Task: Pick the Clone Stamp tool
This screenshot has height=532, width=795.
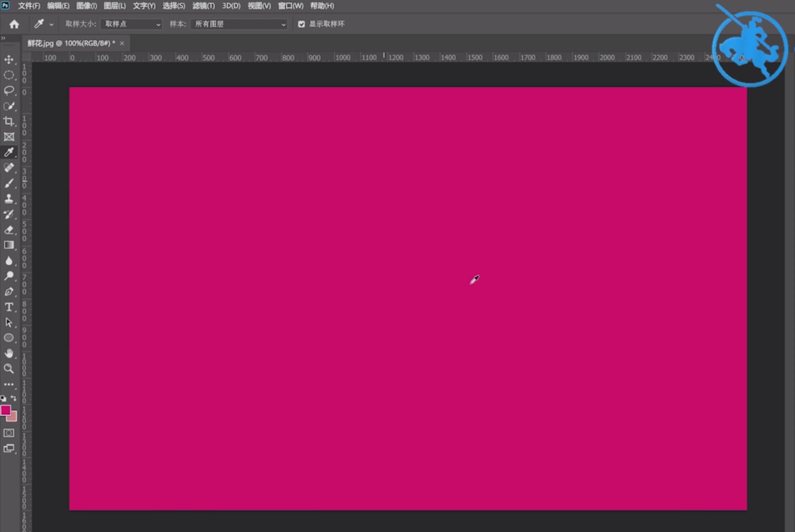Action: click(x=9, y=199)
